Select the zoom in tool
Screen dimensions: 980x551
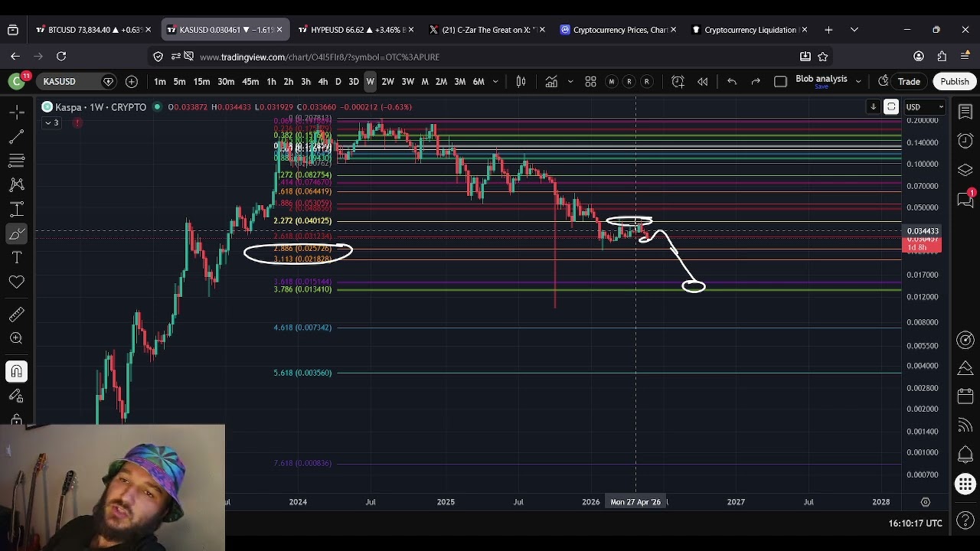tap(16, 338)
